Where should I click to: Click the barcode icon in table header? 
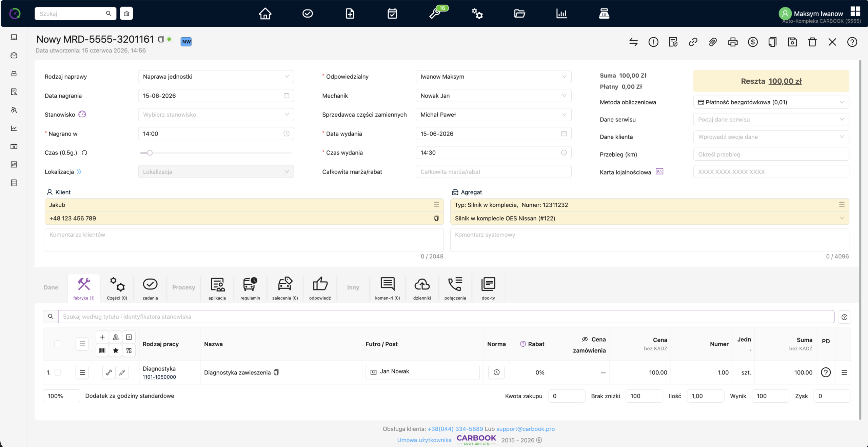(x=102, y=350)
